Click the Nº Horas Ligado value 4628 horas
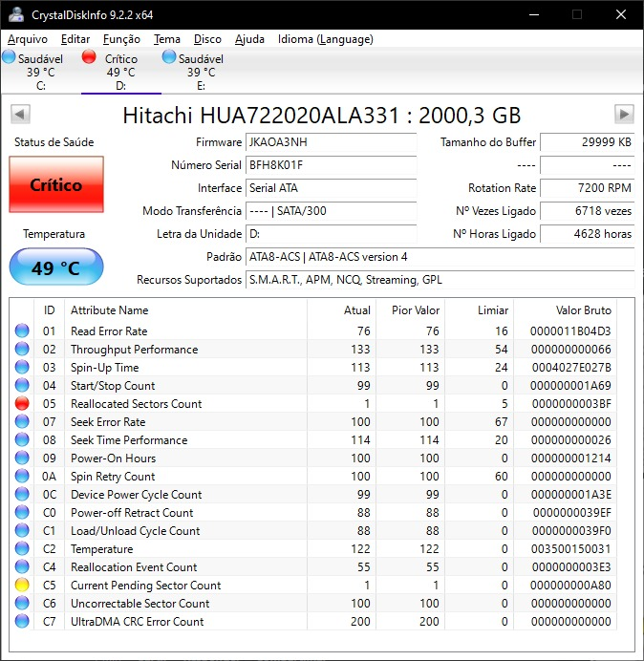Image resolution: width=644 pixels, height=661 pixels. 587,233
